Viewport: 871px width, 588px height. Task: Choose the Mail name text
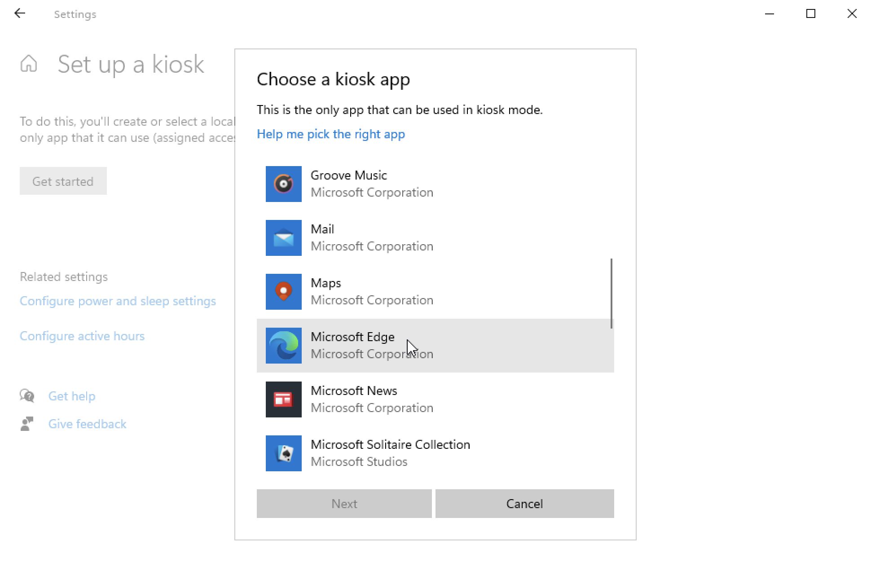coord(322,229)
